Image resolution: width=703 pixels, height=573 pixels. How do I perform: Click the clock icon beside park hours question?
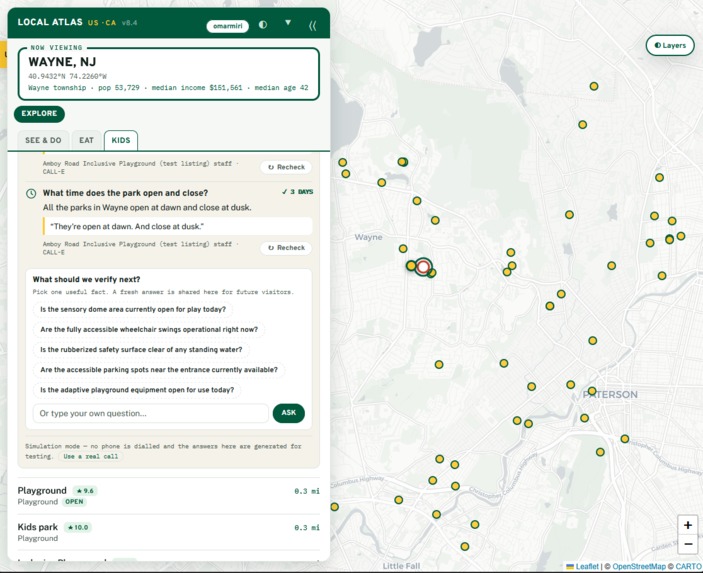pyautogui.click(x=31, y=194)
